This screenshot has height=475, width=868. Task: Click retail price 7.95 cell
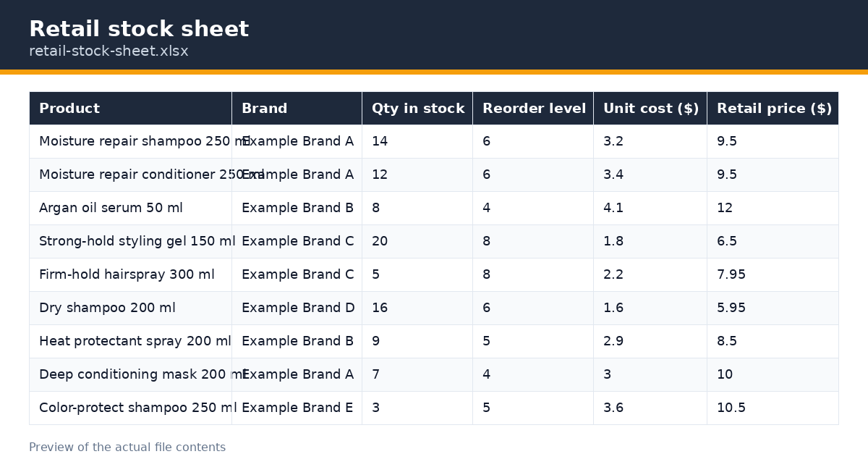773,275
